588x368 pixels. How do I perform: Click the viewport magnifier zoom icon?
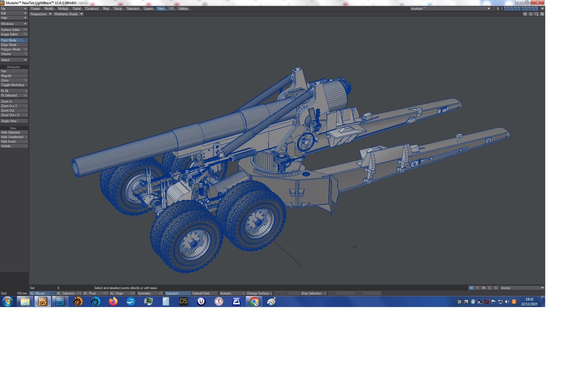point(537,14)
